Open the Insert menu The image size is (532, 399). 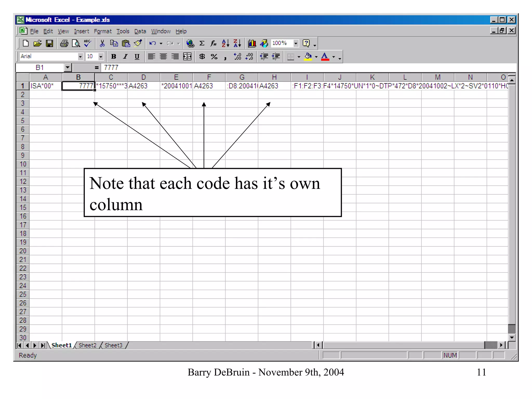tap(81, 31)
